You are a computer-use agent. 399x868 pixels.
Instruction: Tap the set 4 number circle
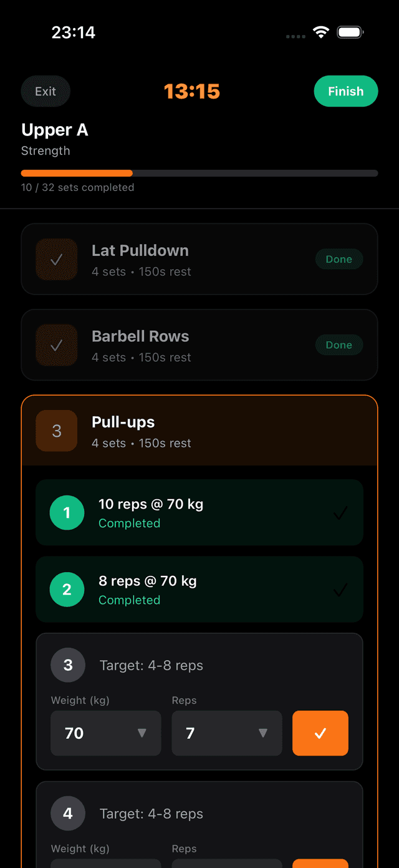[x=67, y=813]
